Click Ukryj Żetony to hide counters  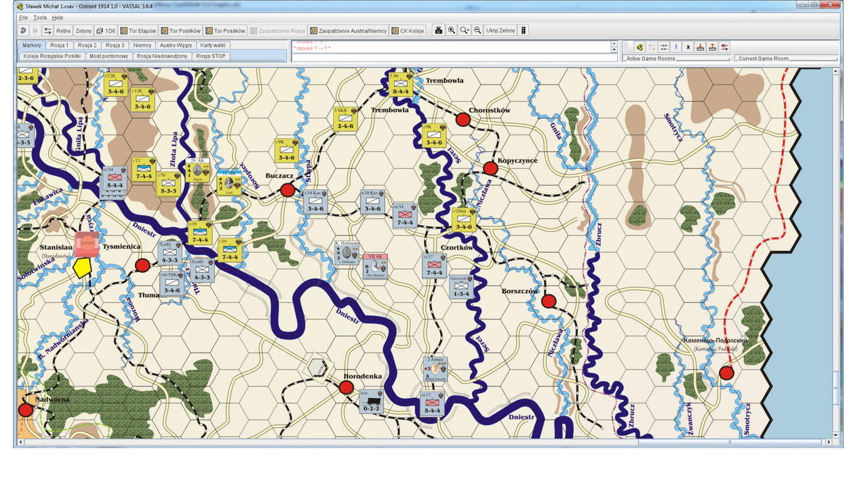click(500, 31)
